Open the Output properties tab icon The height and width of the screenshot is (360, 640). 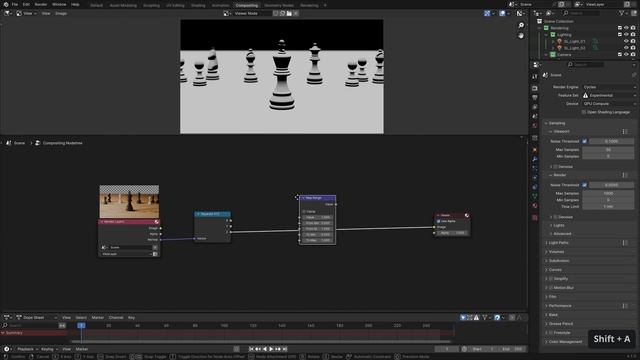(x=535, y=98)
